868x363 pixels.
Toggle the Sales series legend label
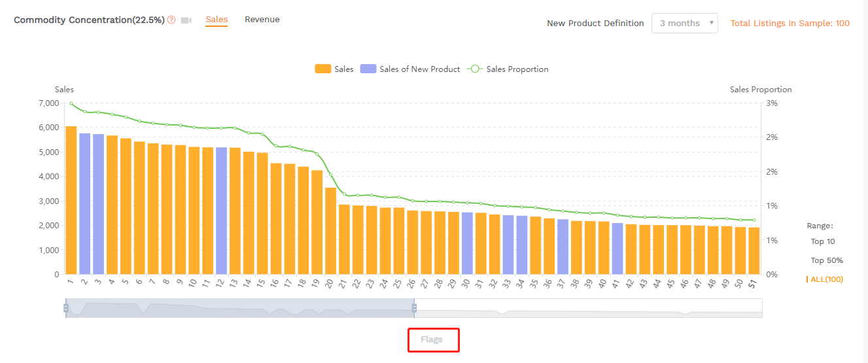point(344,69)
